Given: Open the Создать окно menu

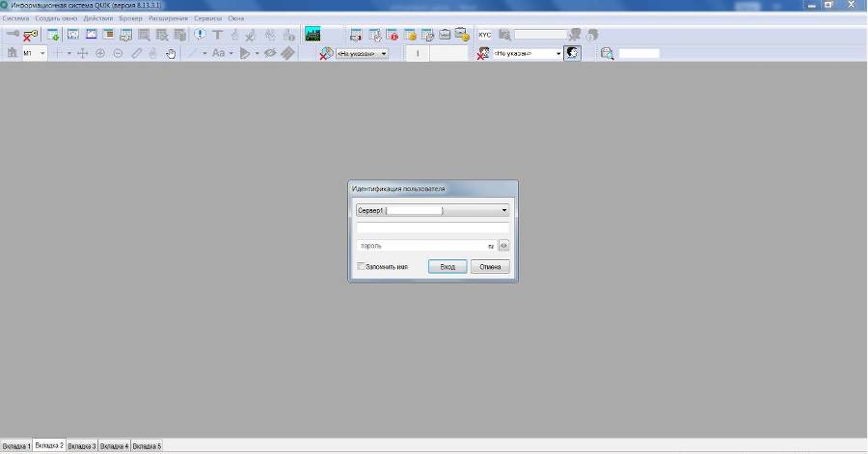Looking at the screenshot, I should click(x=56, y=18).
